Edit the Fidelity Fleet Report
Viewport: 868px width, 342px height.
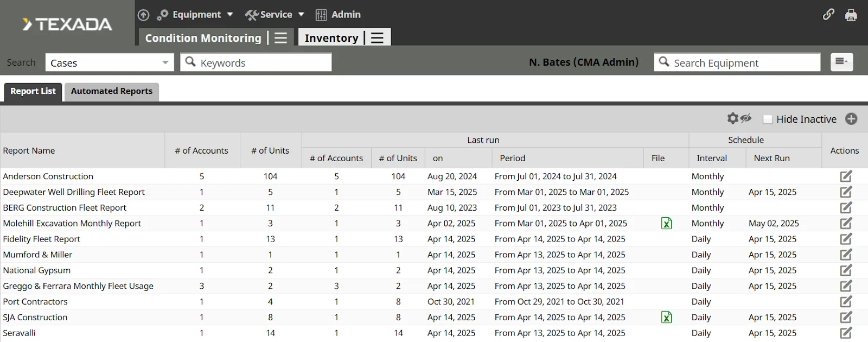click(846, 239)
